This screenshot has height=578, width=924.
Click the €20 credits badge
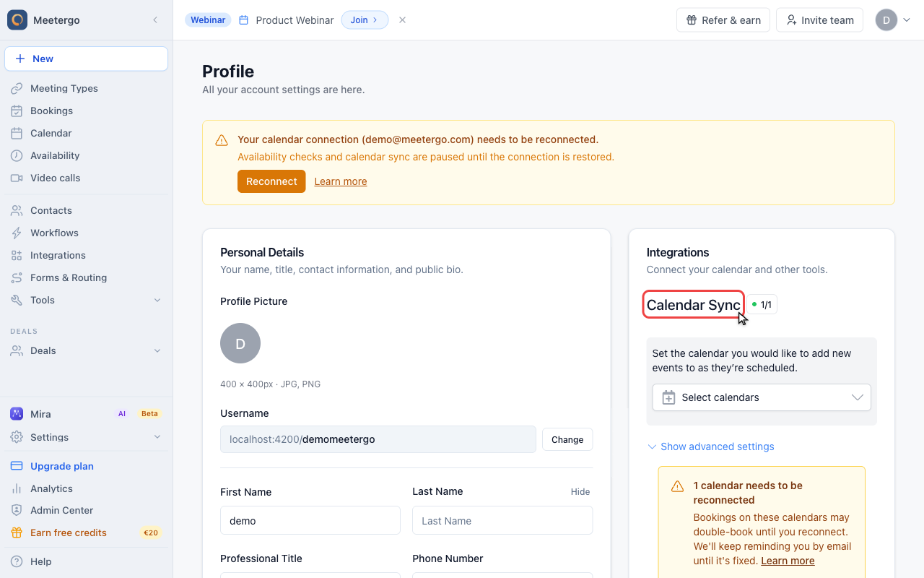(x=151, y=533)
